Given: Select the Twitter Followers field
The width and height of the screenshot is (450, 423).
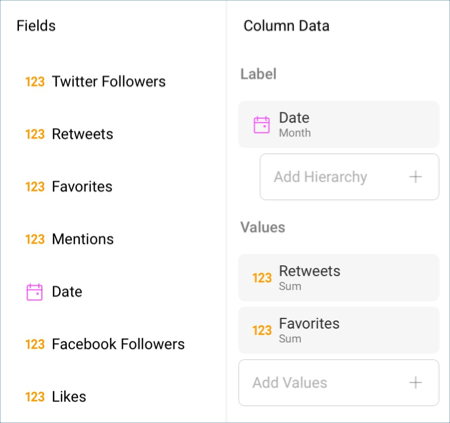Looking at the screenshot, I should (x=96, y=82).
